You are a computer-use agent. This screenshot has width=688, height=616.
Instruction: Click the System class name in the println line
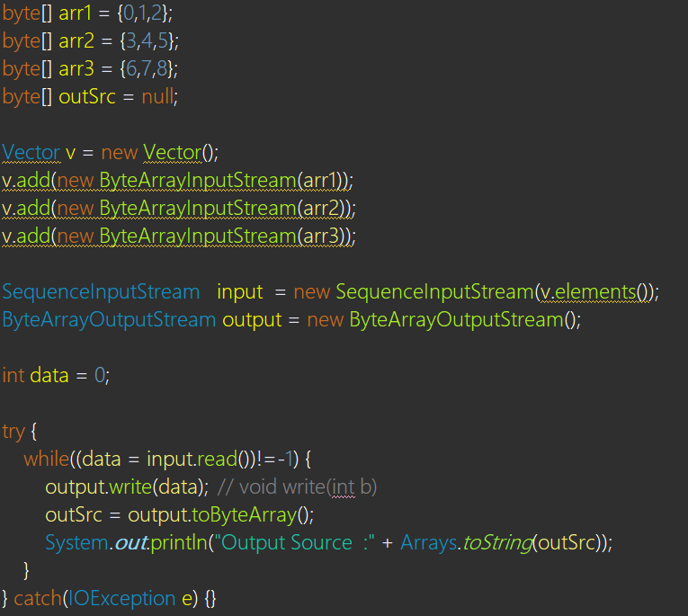click(x=76, y=543)
